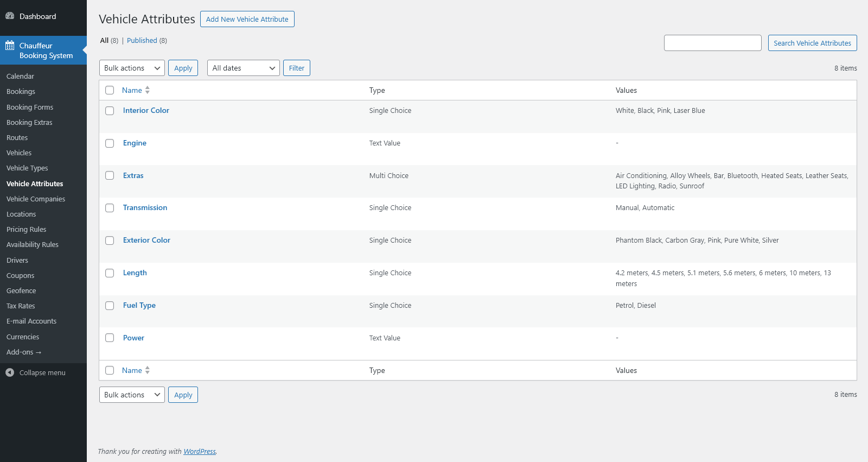
Task: Check the Transmission row checkbox
Action: (110, 208)
